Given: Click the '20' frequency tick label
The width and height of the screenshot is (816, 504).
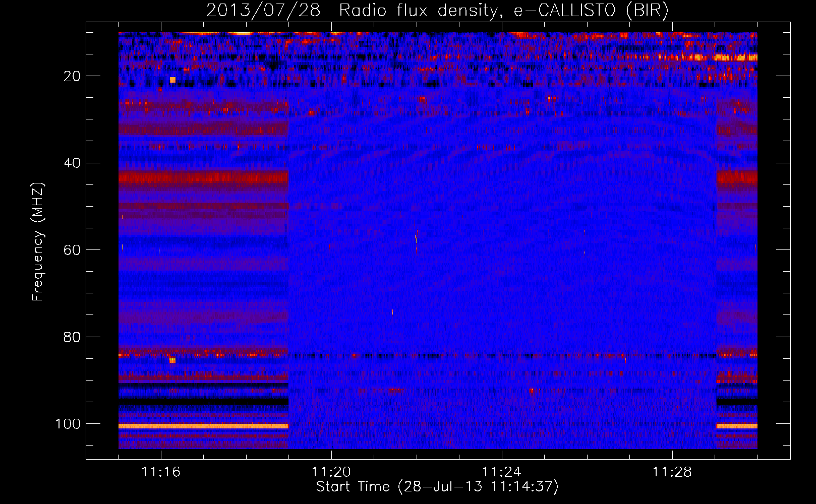Looking at the screenshot, I should tap(72, 76).
